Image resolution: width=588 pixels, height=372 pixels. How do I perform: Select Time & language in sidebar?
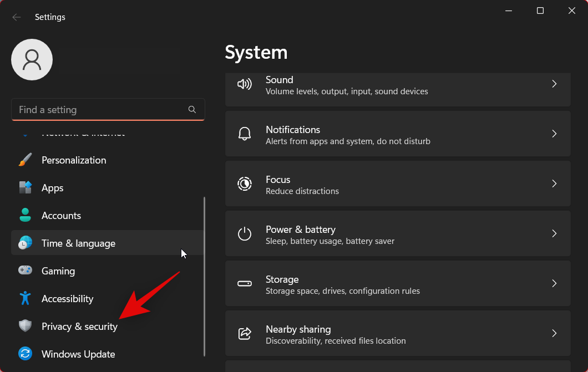pos(78,243)
